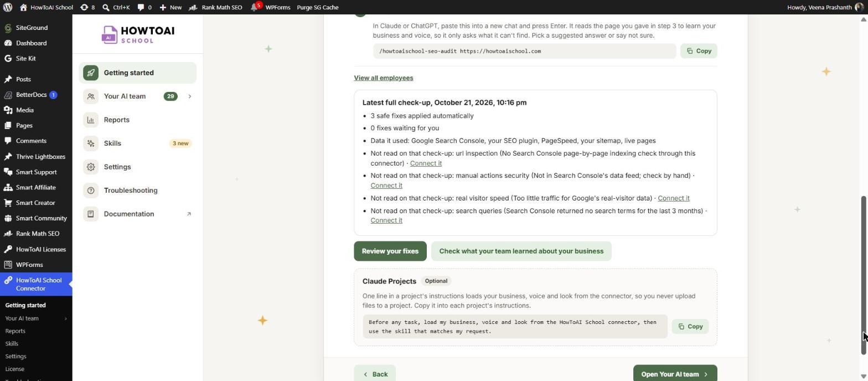Click the 3 new badge on Skills
This screenshot has width=868, height=381.
[x=180, y=143]
